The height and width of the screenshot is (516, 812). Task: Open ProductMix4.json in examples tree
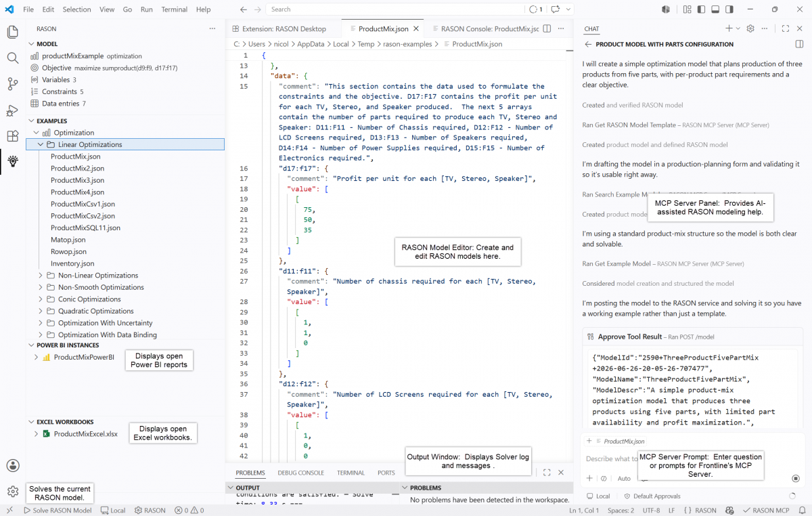click(x=77, y=192)
